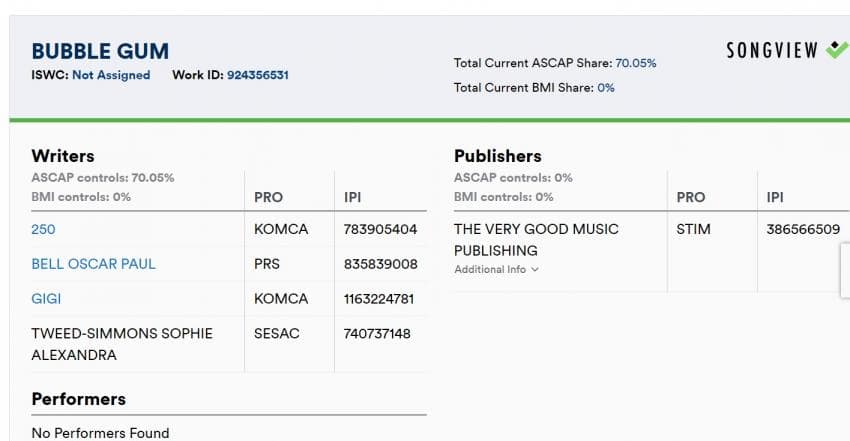This screenshot has width=850, height=441.
Task: Click publisher IPI number 386566509
Action: (x=803, y=229)
